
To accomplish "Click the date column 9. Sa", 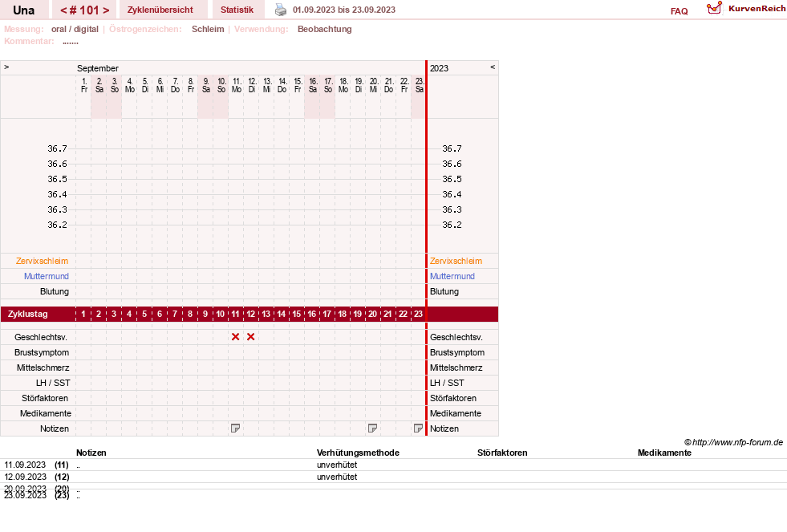I will tap(206, 85).
